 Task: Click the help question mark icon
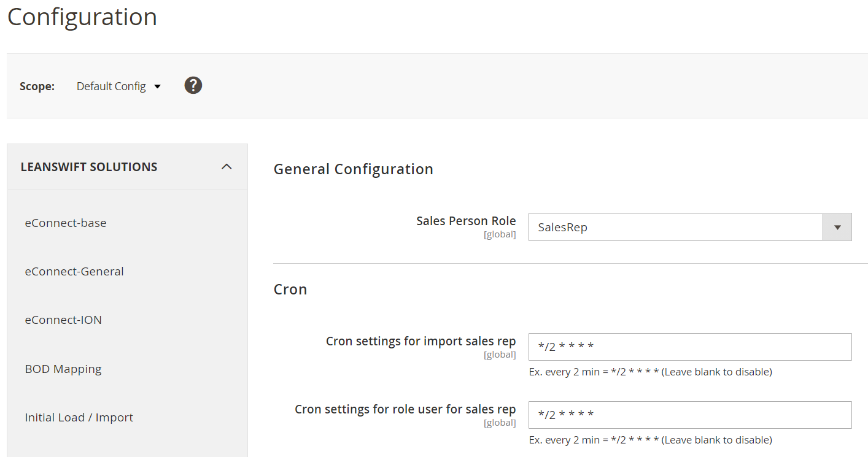pos(193,85)
